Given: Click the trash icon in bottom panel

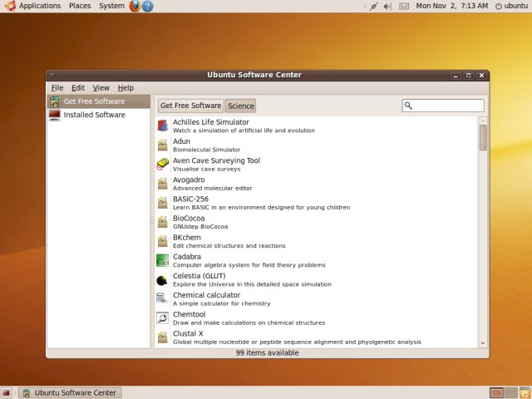Looking at the screenshot, I should click(x=525, y=392).
